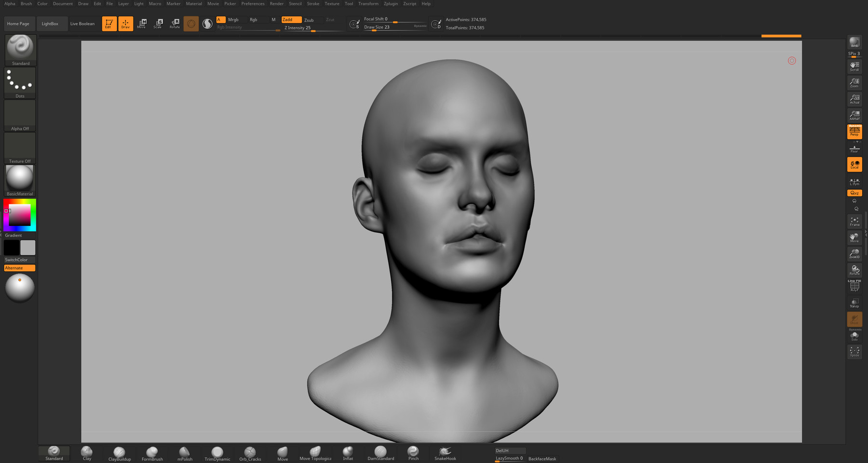Open the Zplugin menu

[x=391, y=3]
